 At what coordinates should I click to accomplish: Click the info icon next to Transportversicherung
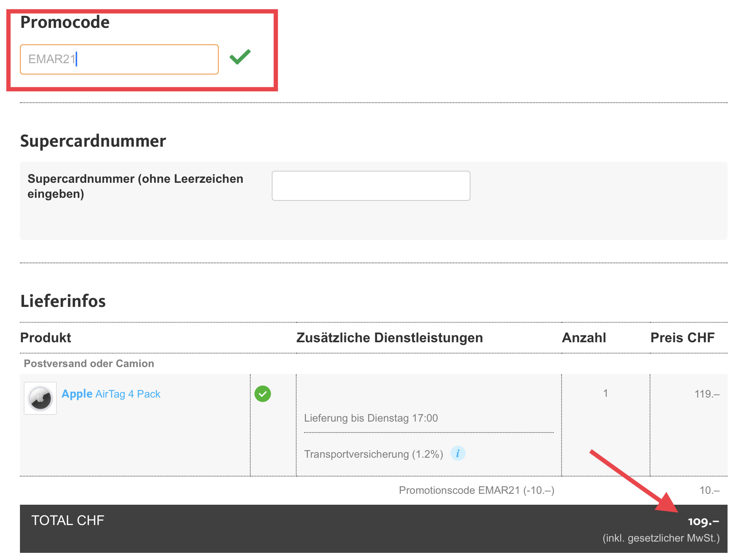coord(458,454)
